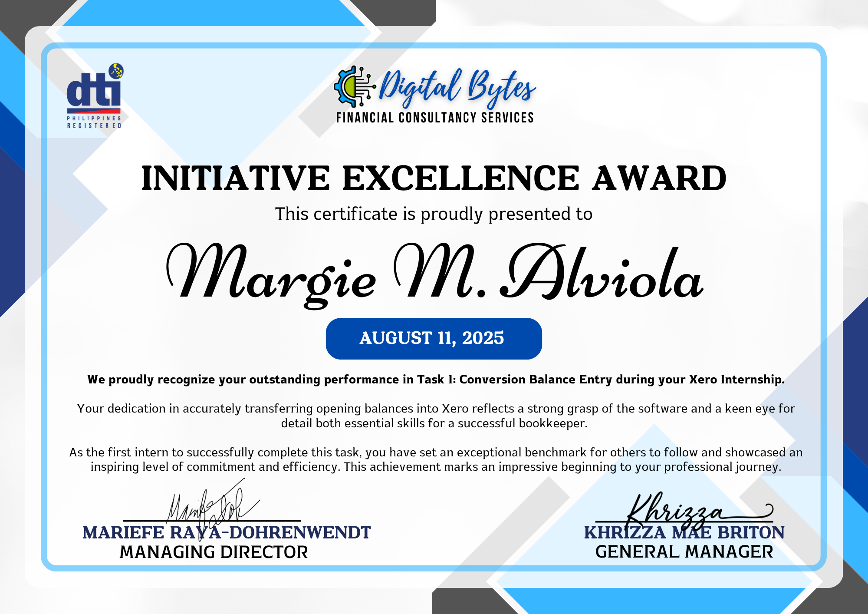Click the August 11, 2025 date badge
The width and height of the screenshot is (868, 614).
(434, 338)
